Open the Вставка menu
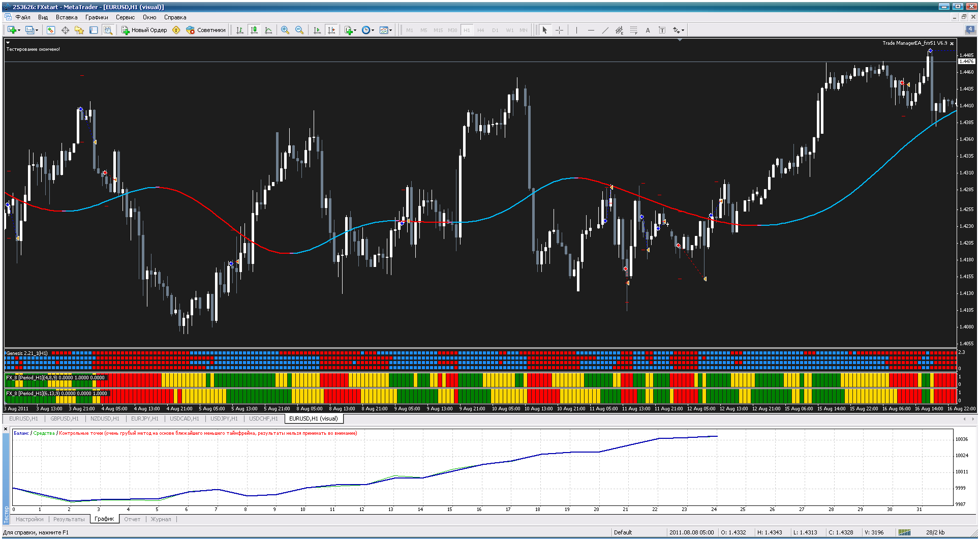This screenshot has height=539, width=980. [x=67, y=17]
